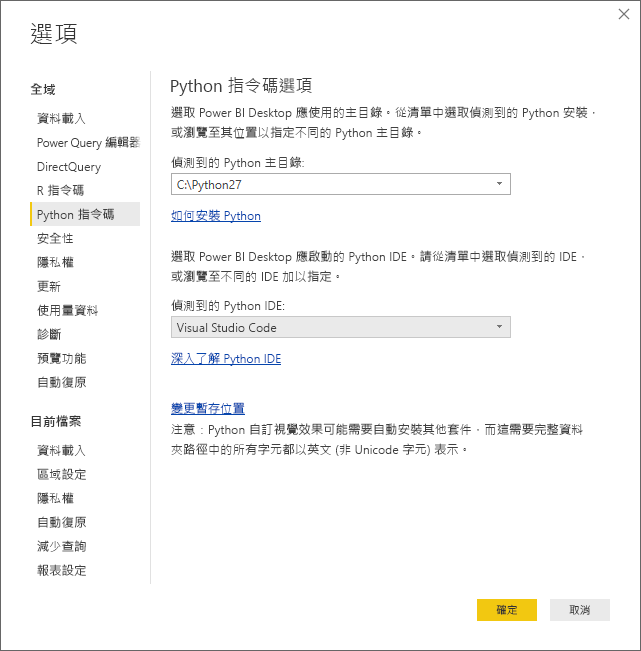641x651 pixels.
Task: Select Power Query 編輯器 in sidebar
Action: [x=88, y=143]
